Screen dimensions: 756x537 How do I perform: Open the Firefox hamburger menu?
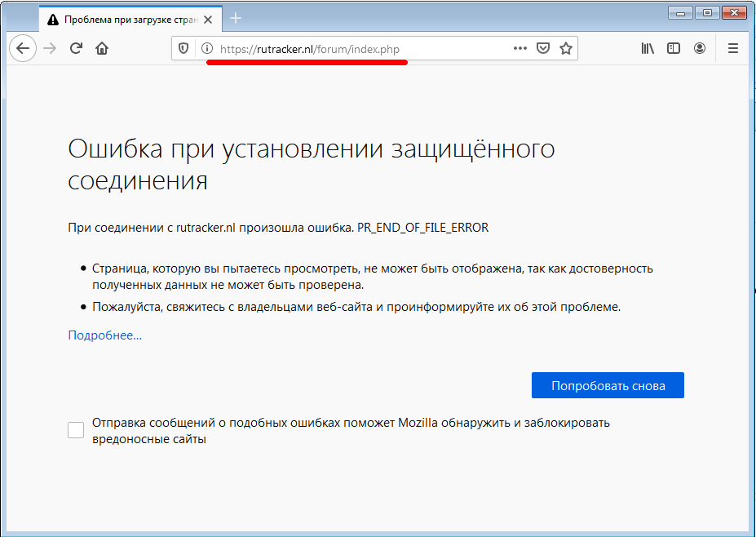[732, 48]
